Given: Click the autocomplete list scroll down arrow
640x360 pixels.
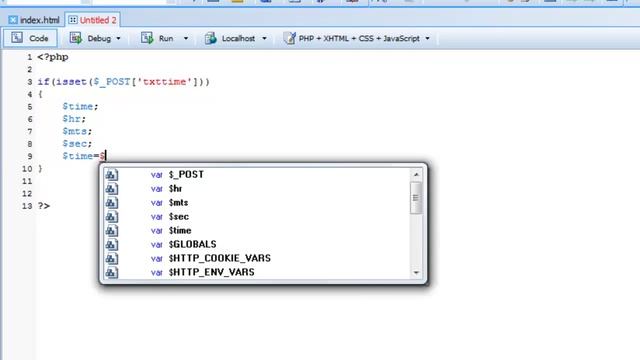Looking at the screenshot, I should click(x=416, y=273).
